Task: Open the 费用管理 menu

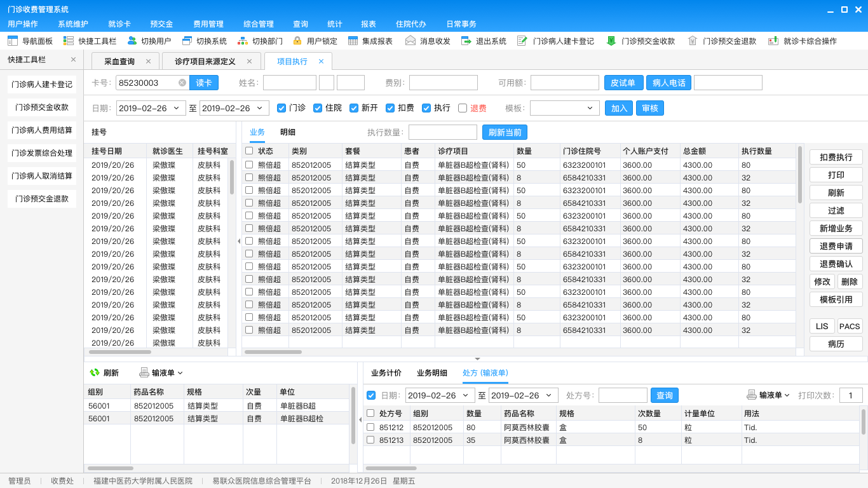Action: 208,24
